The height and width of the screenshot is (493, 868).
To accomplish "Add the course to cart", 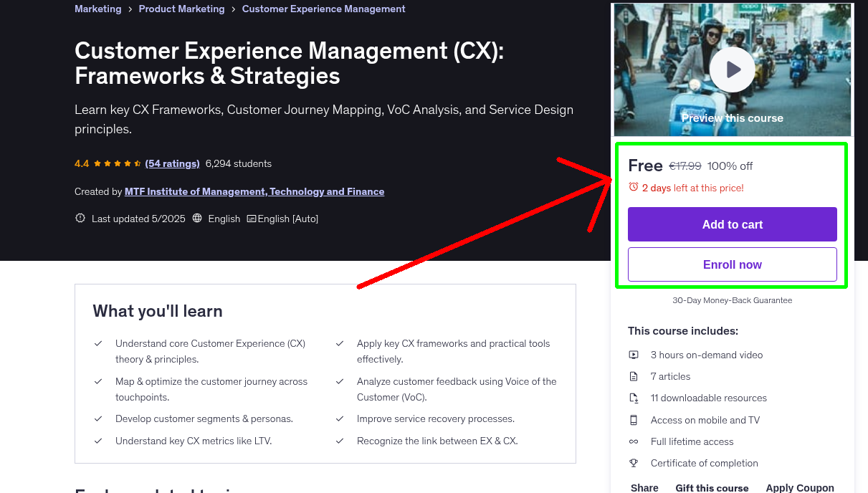I will 732,224.
